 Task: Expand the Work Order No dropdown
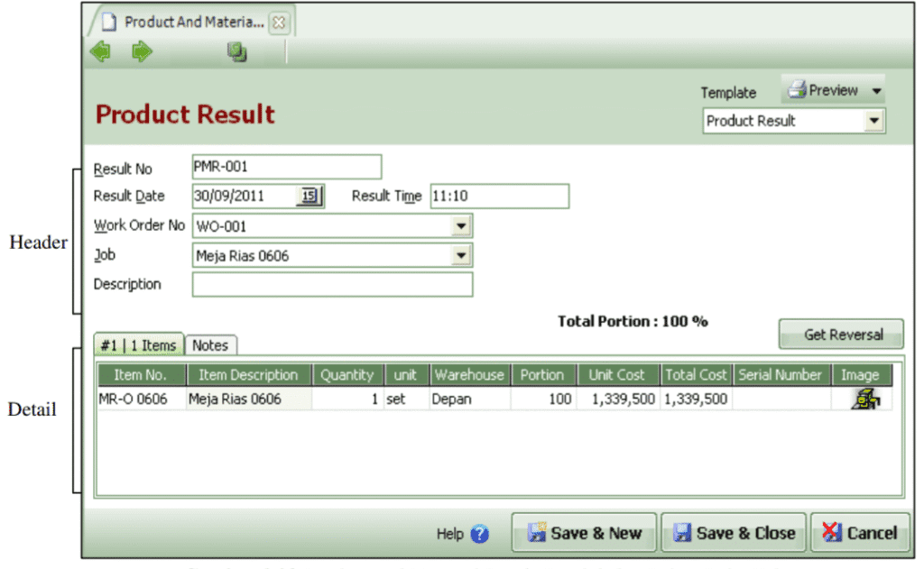point(462,225)
